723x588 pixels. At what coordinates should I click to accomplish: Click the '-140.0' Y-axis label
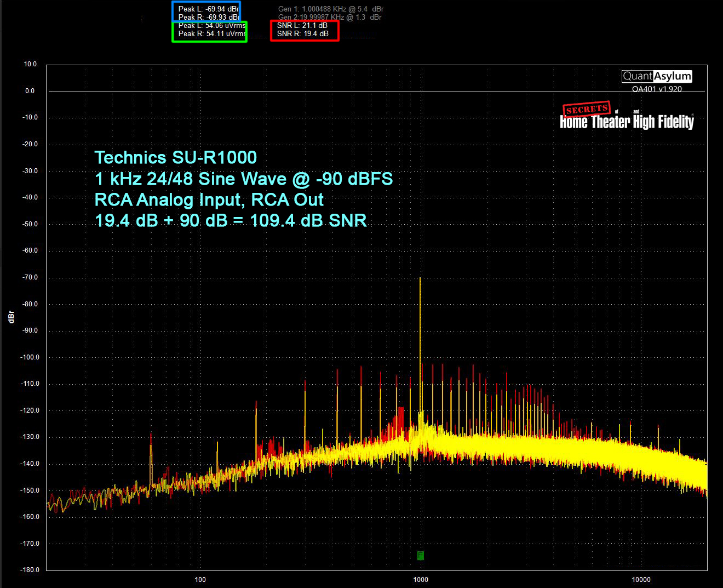point(30,464)
